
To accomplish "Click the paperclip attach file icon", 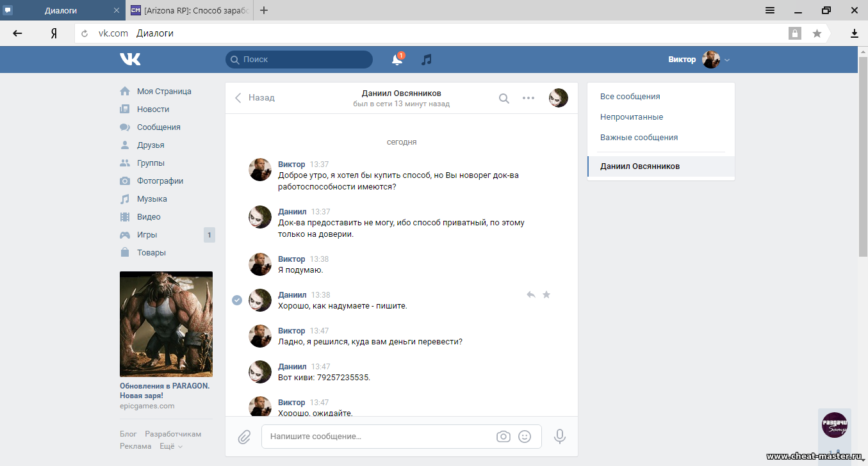I will (244, 437).
